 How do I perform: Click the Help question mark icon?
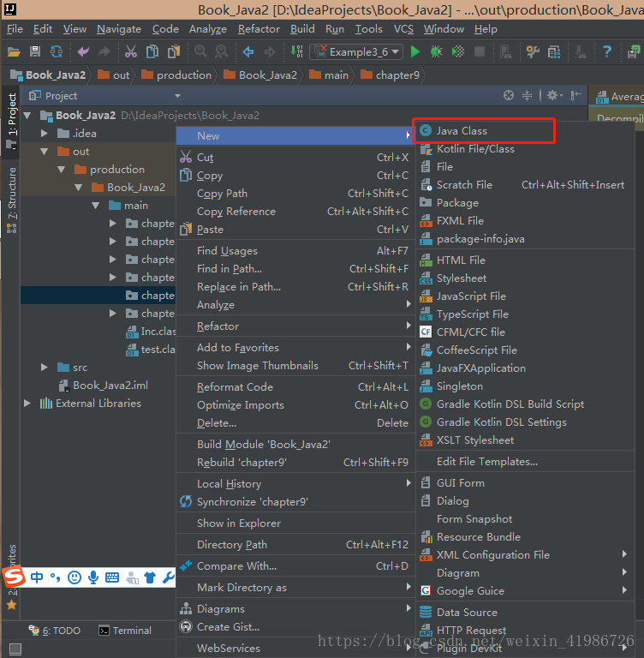click(606, 51)
